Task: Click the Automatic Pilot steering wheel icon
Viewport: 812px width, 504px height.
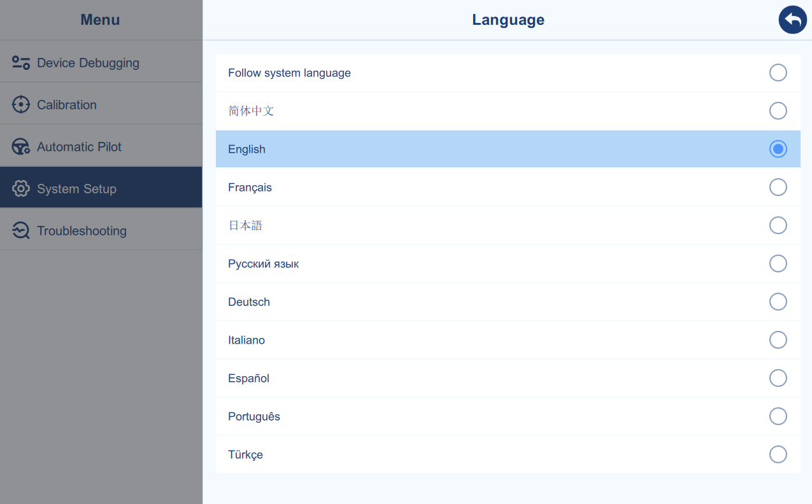Action: (x=21, y=146)
